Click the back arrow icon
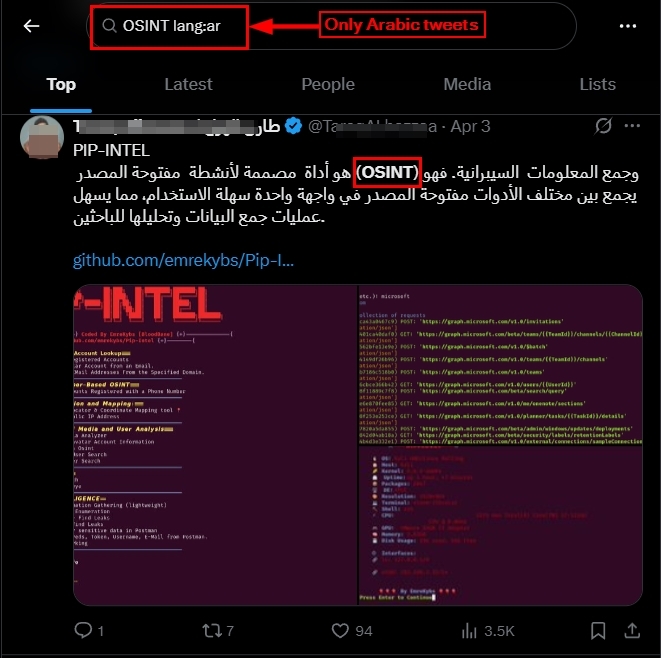 [x=31, y=26]
